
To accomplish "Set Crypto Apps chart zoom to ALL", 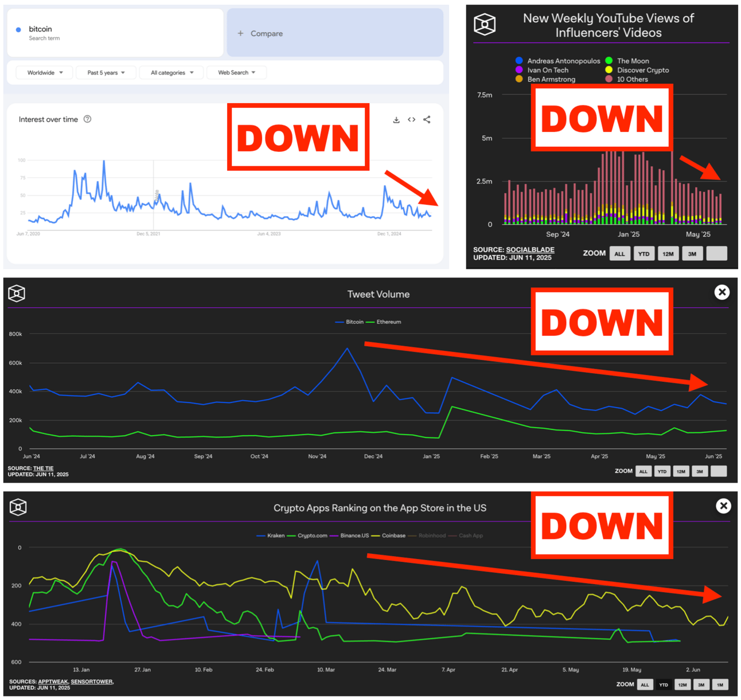I will (645, 685).
